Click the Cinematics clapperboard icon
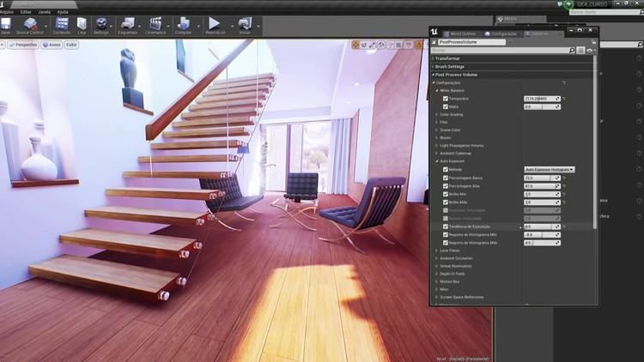The width and height of the screenshot is (644, 362). (x=155, y=24)
